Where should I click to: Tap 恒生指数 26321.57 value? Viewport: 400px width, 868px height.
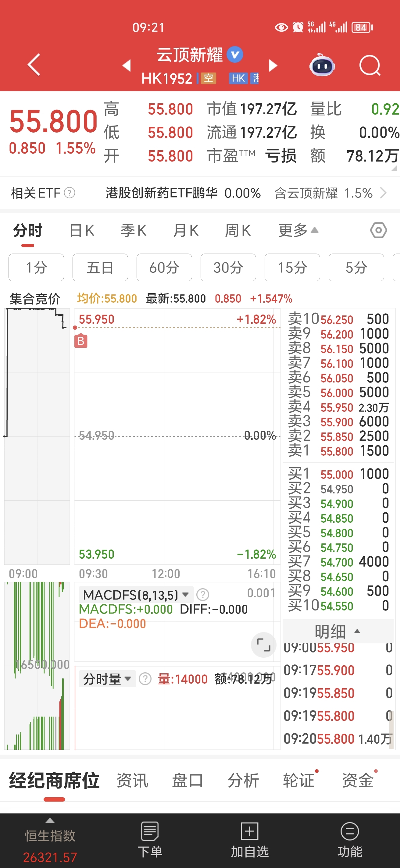pyautogui.click(x=50, y=857)
